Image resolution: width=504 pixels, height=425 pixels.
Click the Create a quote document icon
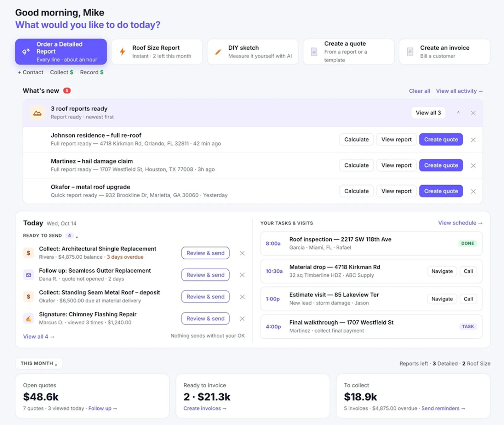314,52
